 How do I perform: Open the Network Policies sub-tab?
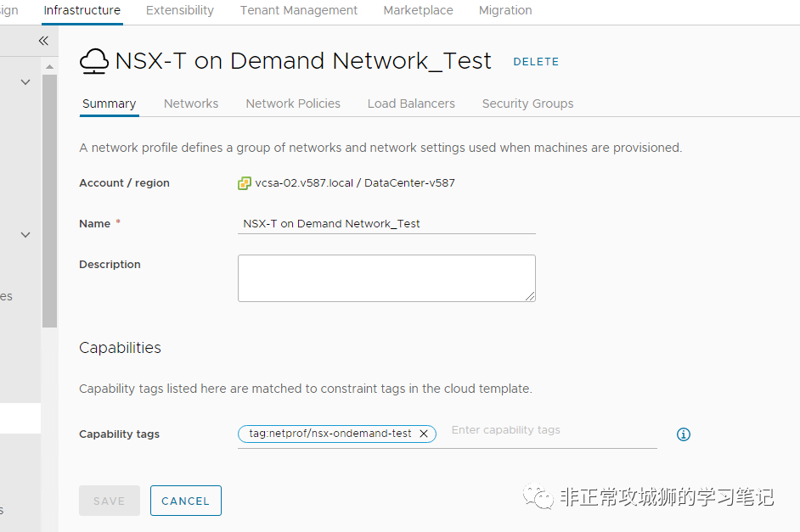(x=293, y=104)
